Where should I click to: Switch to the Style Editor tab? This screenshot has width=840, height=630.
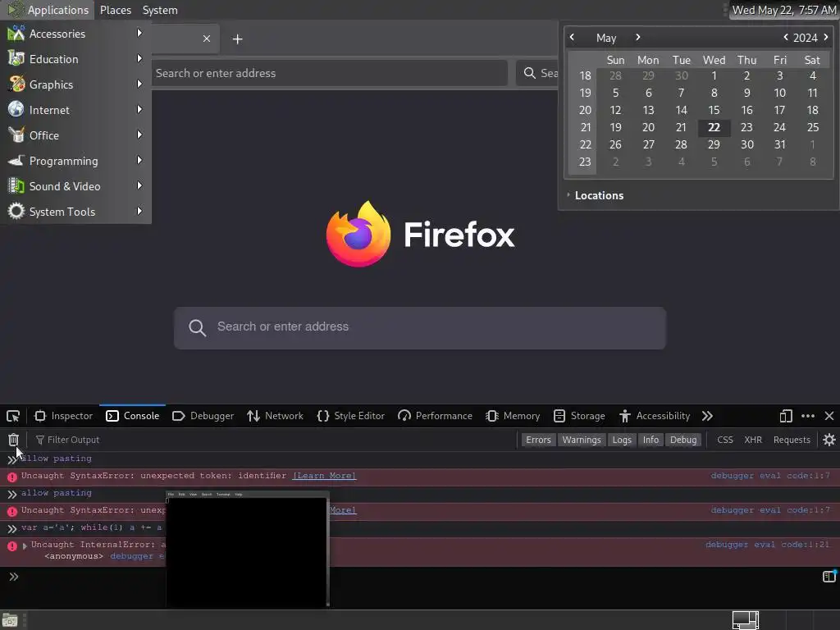pos(351,416)
